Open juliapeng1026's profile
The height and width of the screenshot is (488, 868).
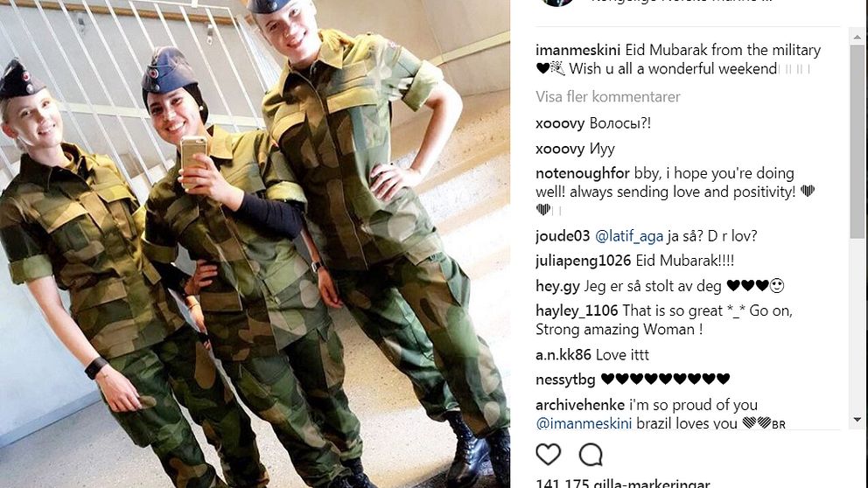point(583,261)
